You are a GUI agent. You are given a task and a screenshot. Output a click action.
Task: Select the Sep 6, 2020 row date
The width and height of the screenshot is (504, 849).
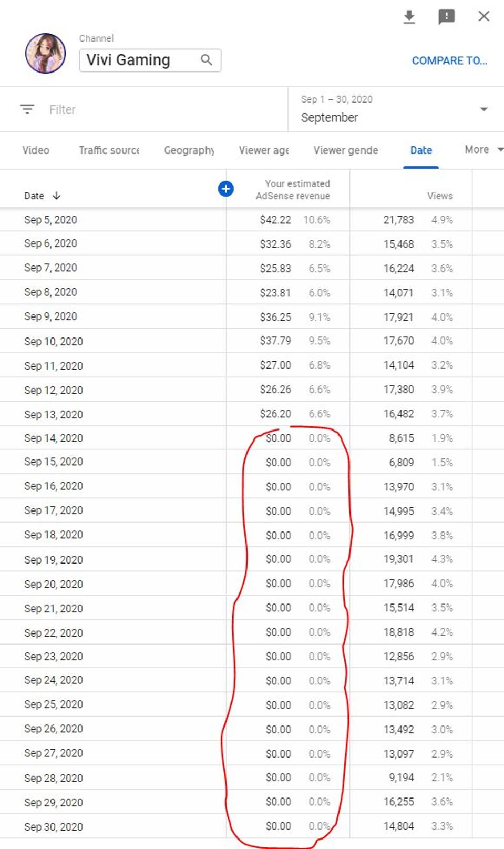(x=50, y=243)
